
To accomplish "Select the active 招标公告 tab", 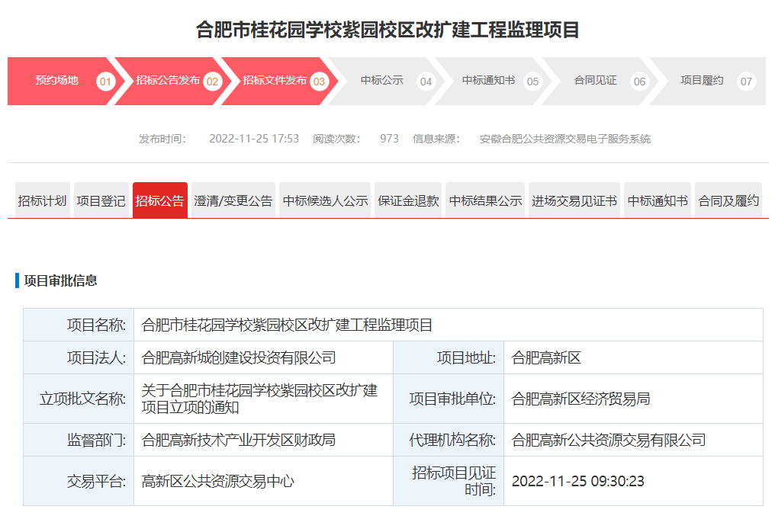I will [x=160, y=200].
